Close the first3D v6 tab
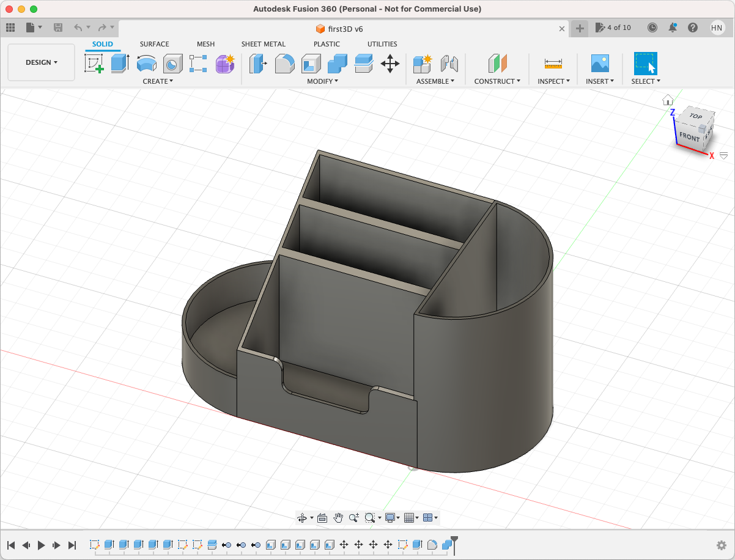Viewport: 735px width, 560px height. click(562, 29)
